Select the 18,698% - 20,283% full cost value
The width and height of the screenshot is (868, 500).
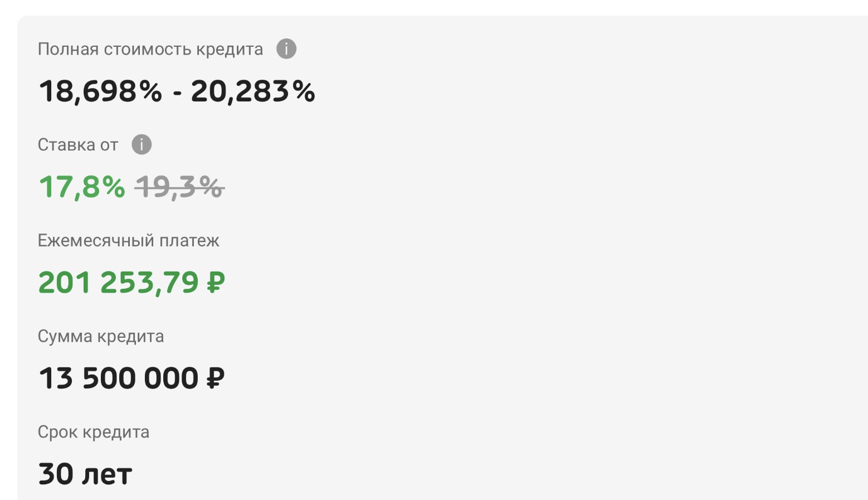[x=177, y=91]
